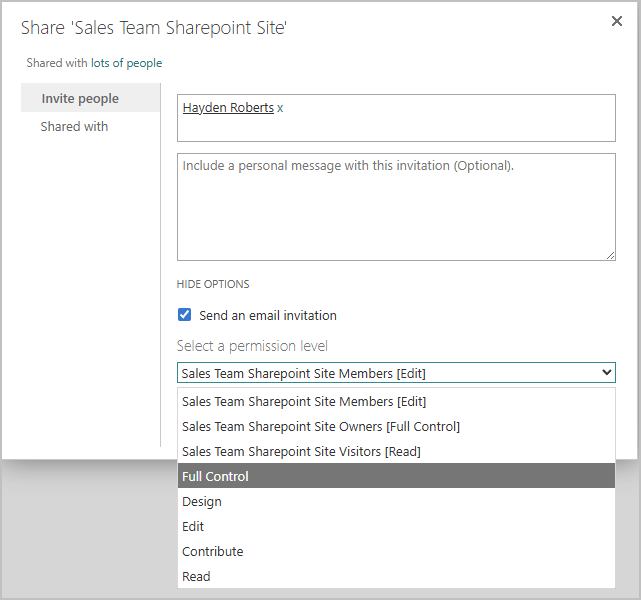
Task: Close the Share dialog with the X
Action: (x=616, y=21)
